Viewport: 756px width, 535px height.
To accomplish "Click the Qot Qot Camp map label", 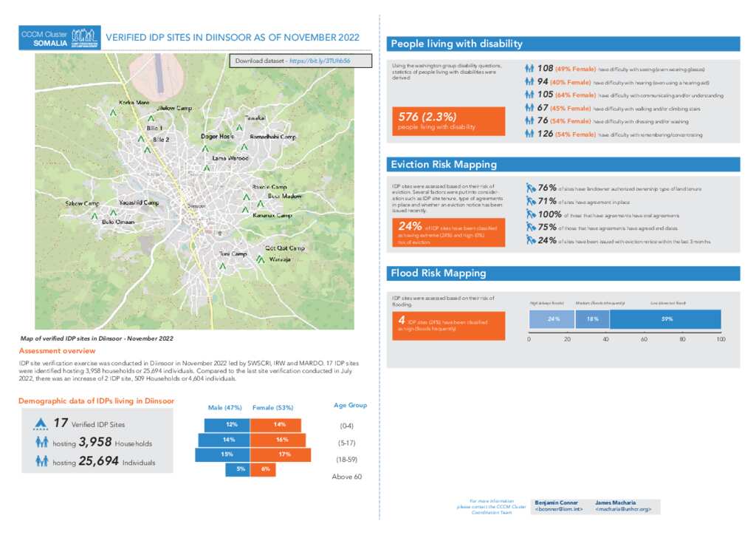I will pos(285,248).
